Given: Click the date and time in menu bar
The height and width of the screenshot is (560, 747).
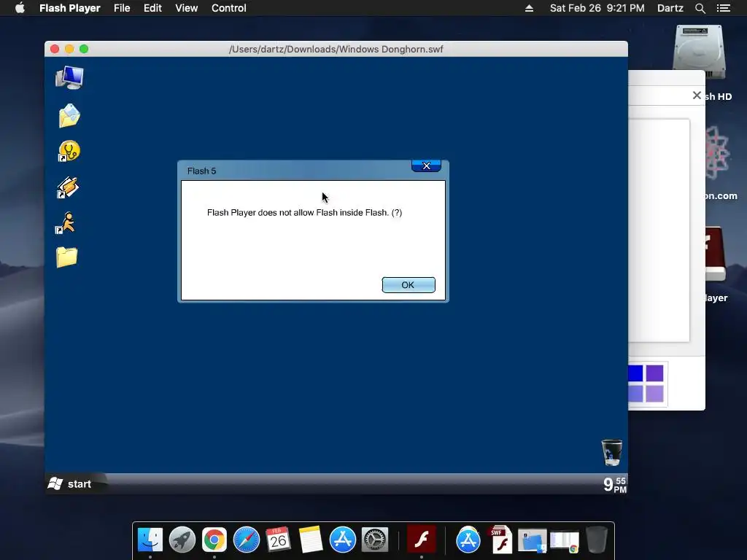Looking at the screenshot, I should click(597, 8).
